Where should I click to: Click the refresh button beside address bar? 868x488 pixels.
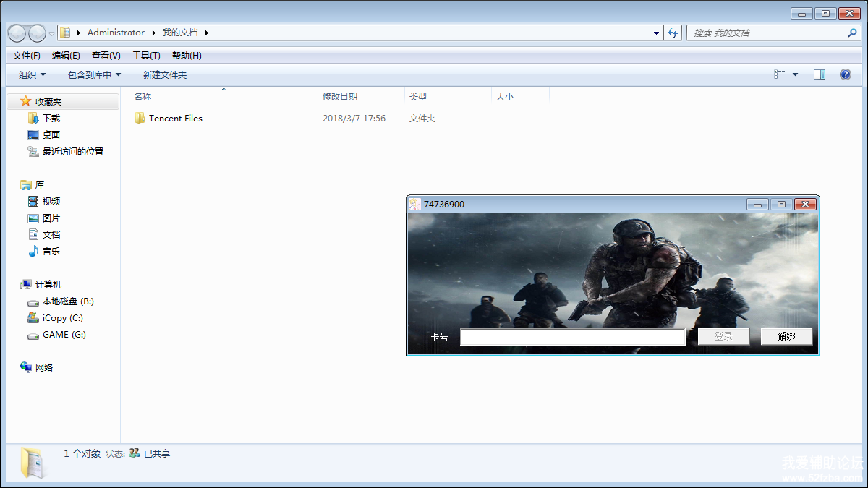pyautogui.click(x=673, y=33)
